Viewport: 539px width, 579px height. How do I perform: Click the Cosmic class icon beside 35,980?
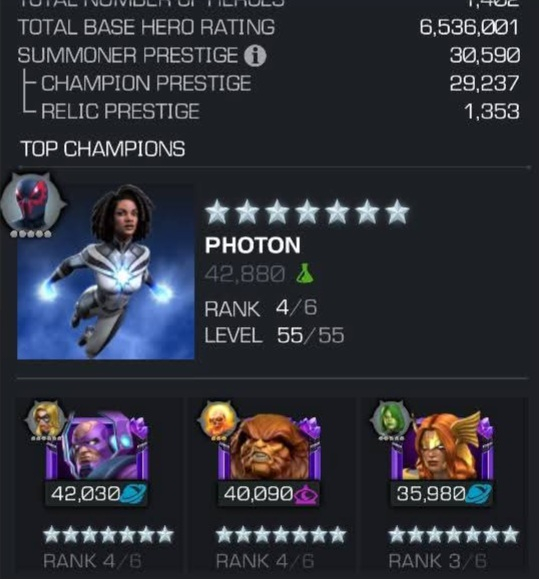tap(478, 494)
